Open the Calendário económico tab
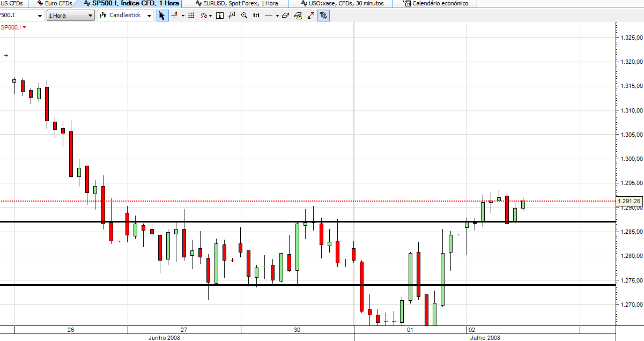Screen dimensions: 644x341 [x=435, y=3]
